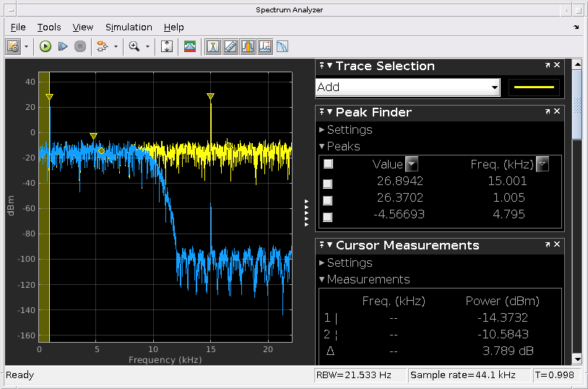The width and height of the screenshot is (588, 389).
Task: Open the Configuration Properties gear icon
Action: (x=13, y=46)
